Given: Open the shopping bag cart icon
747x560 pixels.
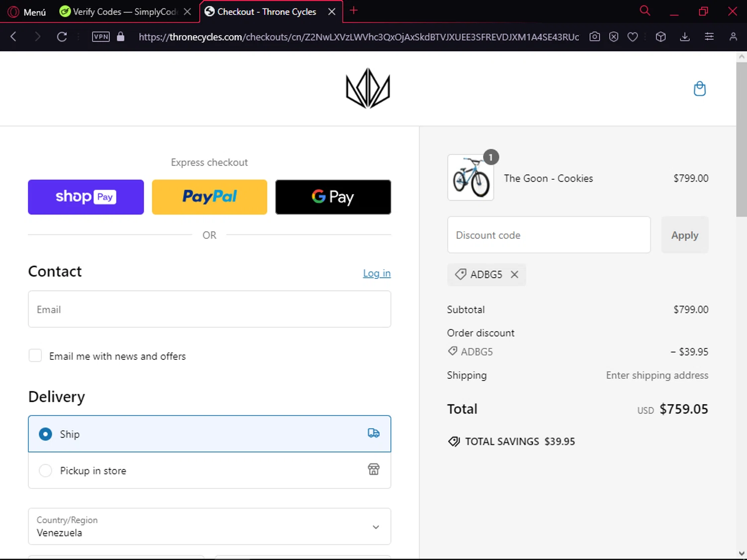Looking at the screenshot, I should pyautogui.click(x=700, y=89).
